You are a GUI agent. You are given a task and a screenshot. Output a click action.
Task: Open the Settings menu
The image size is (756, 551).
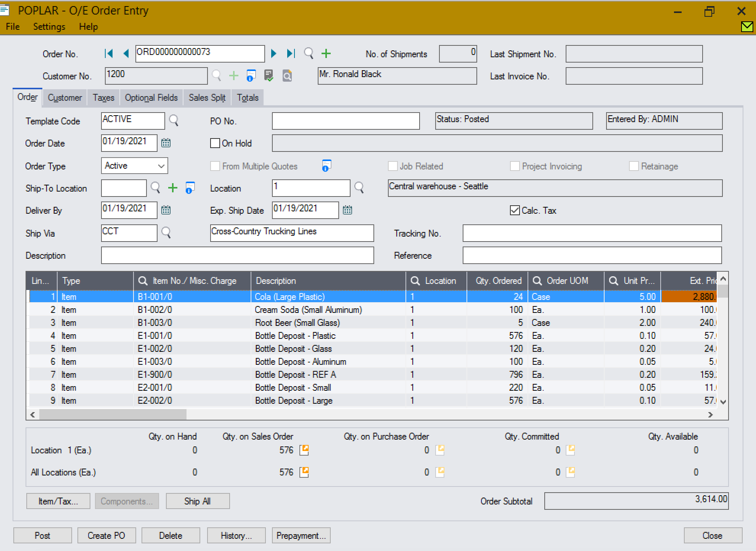pos(49,27)
